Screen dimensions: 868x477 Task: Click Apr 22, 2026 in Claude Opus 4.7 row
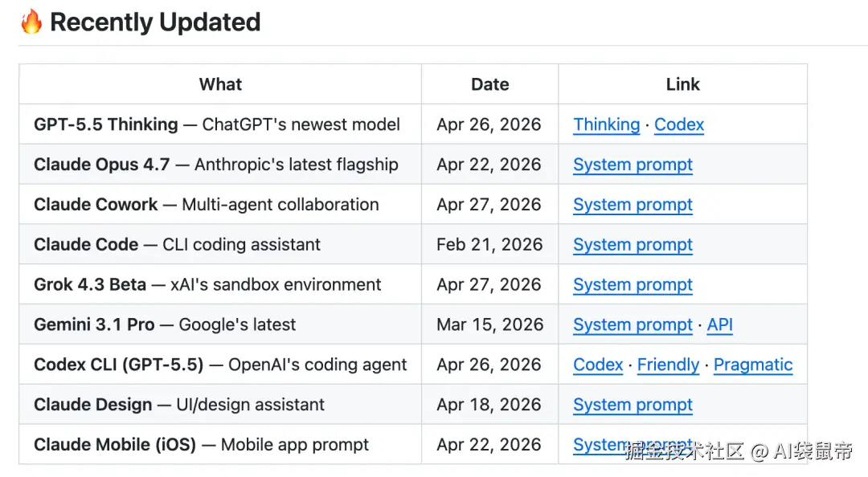pos(489,165)
